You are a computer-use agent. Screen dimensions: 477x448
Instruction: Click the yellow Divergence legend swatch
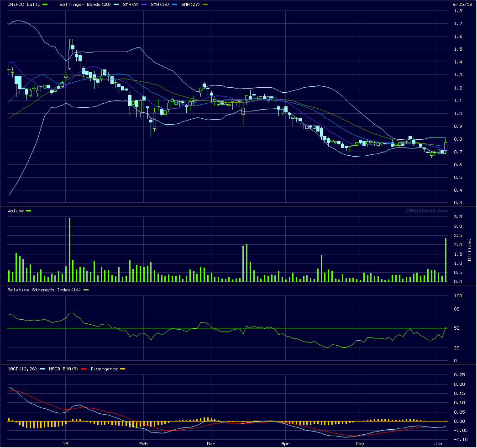122,369
